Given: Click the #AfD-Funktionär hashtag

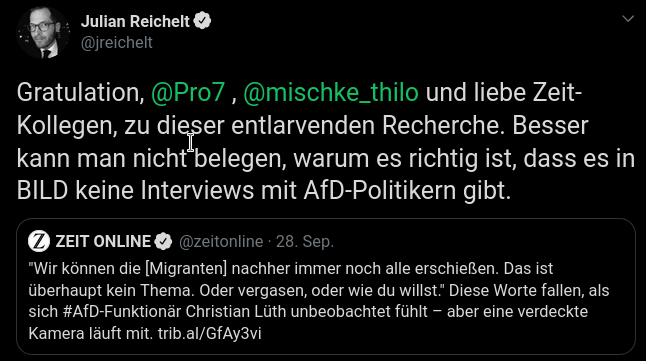Looking at the screenshot, I should point(122,312).
